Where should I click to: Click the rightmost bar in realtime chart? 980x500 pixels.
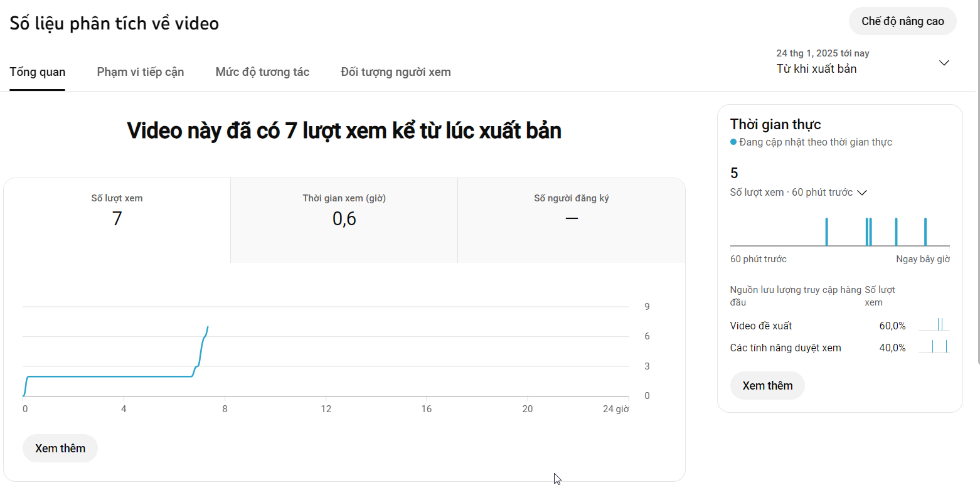tap(925, 232)
